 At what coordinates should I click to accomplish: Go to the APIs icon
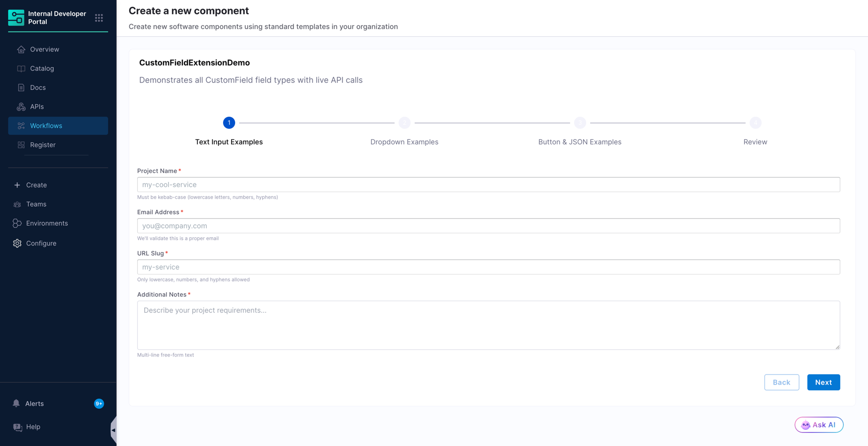click(x=21, y=107)
